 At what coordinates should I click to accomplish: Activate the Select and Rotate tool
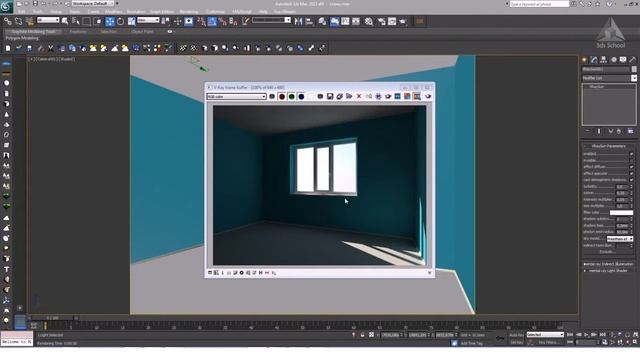(x=120, y=21)
